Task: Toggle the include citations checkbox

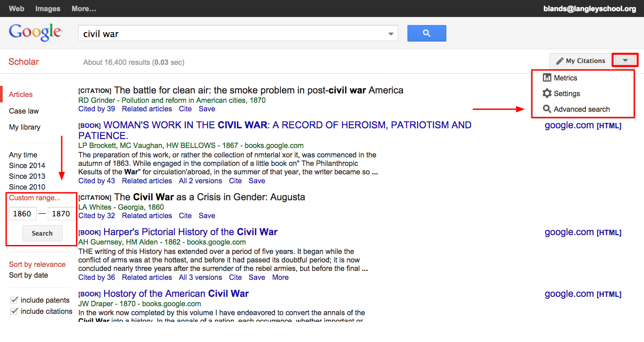Action: pyautogui.click(x=14, y=311)
